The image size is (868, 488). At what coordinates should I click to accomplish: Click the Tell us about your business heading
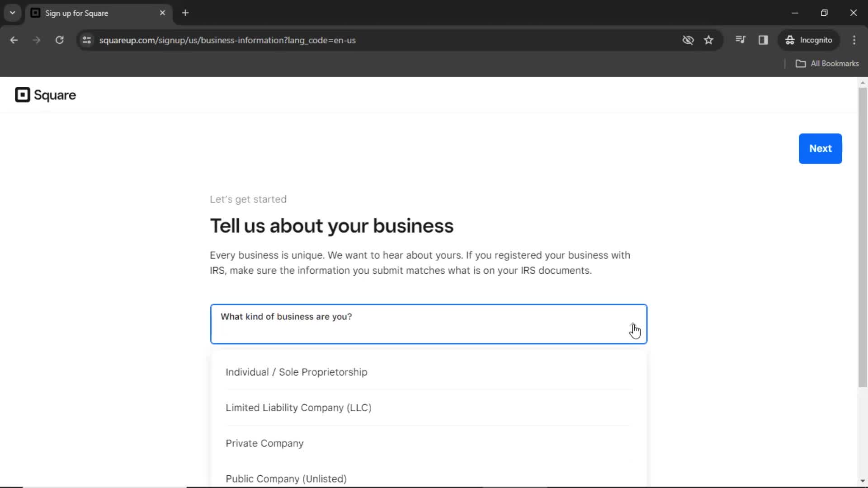coord(331,226)
